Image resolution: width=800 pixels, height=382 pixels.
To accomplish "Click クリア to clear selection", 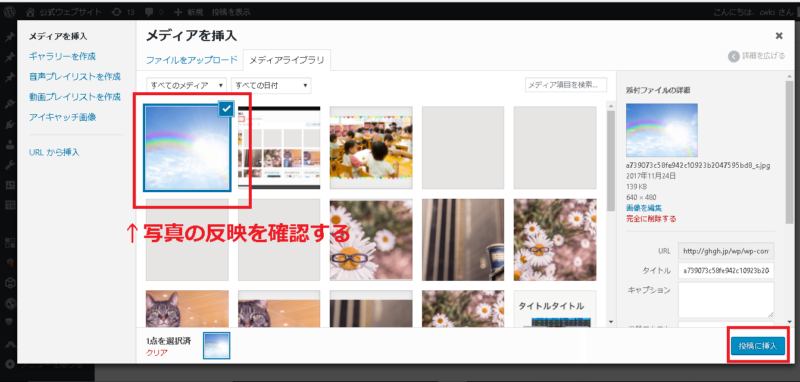I will coord(156,352).
